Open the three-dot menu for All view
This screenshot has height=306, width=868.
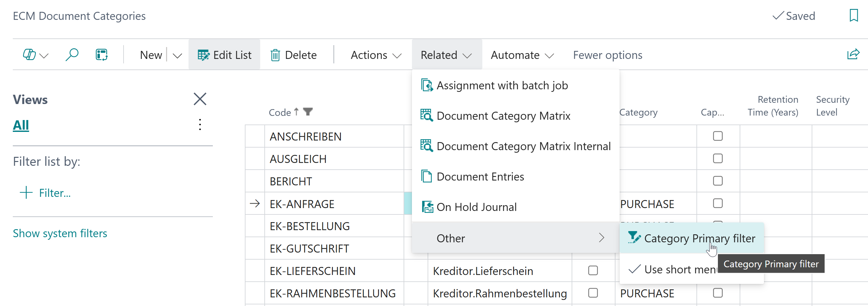pos(200,125)
